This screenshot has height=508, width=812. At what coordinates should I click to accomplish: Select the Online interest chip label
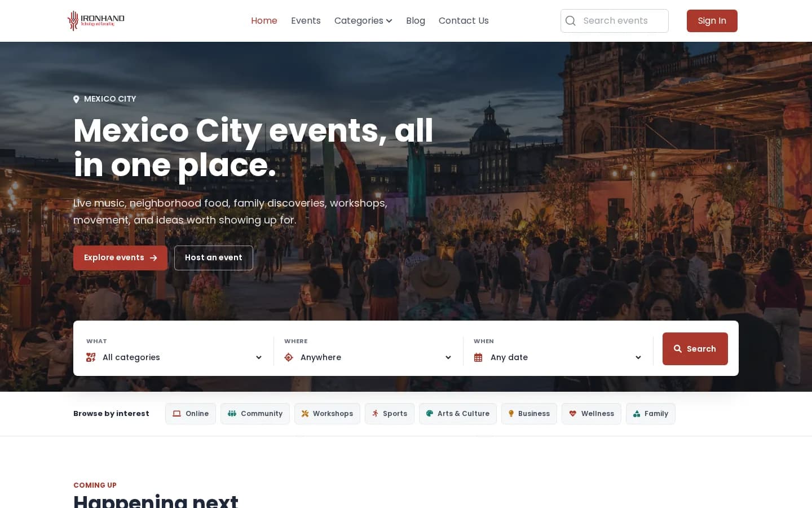point(197,414)
